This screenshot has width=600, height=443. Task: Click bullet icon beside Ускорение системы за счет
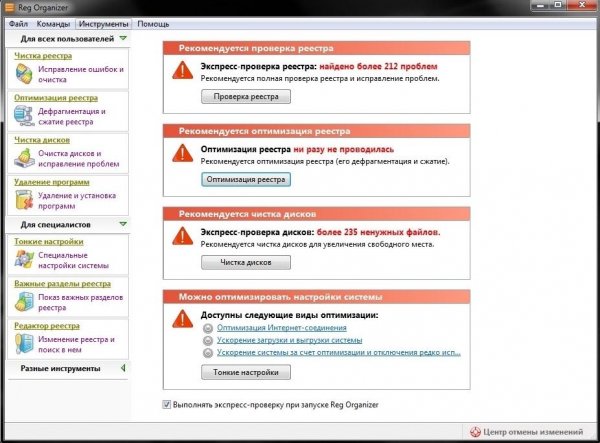coord(208,353)
